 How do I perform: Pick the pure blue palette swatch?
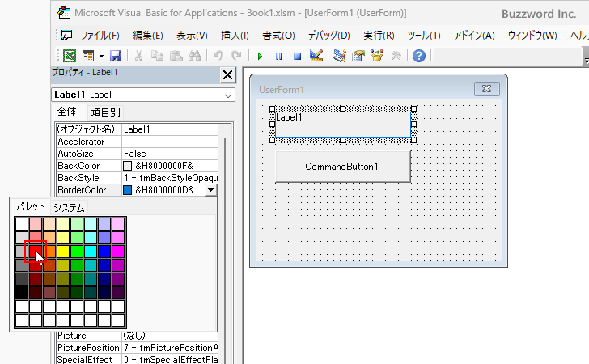coord(104,252)
